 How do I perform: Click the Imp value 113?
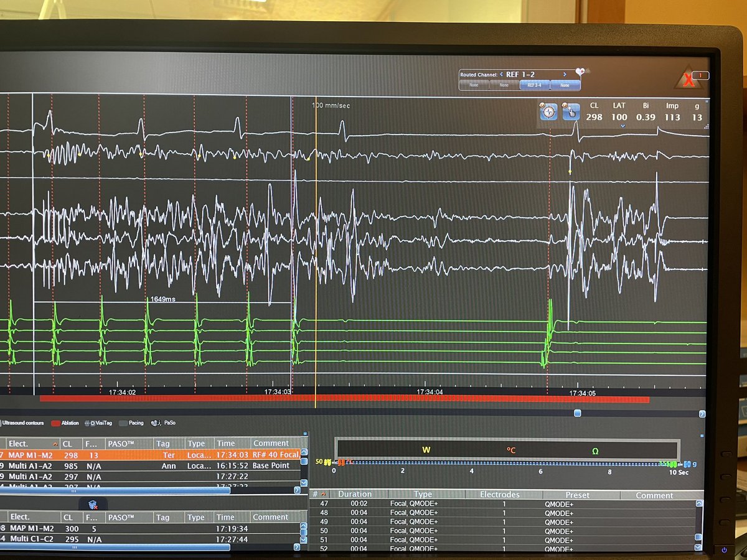(672, 117)
